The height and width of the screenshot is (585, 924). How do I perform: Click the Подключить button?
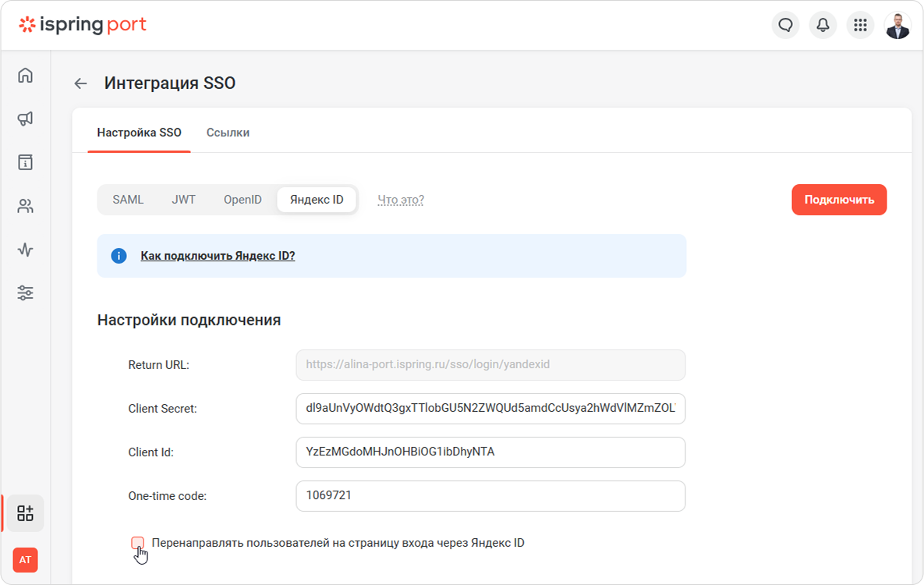point(839,200)
